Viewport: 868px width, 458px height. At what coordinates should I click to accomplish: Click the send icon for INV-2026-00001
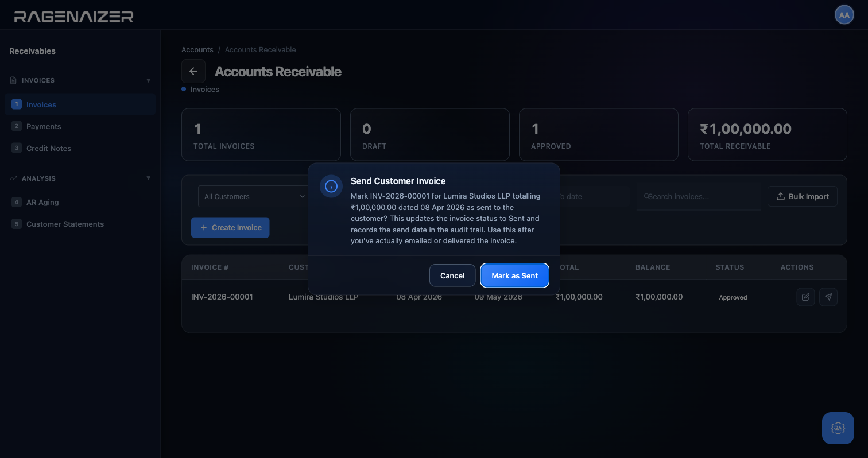tap(828, 297)
